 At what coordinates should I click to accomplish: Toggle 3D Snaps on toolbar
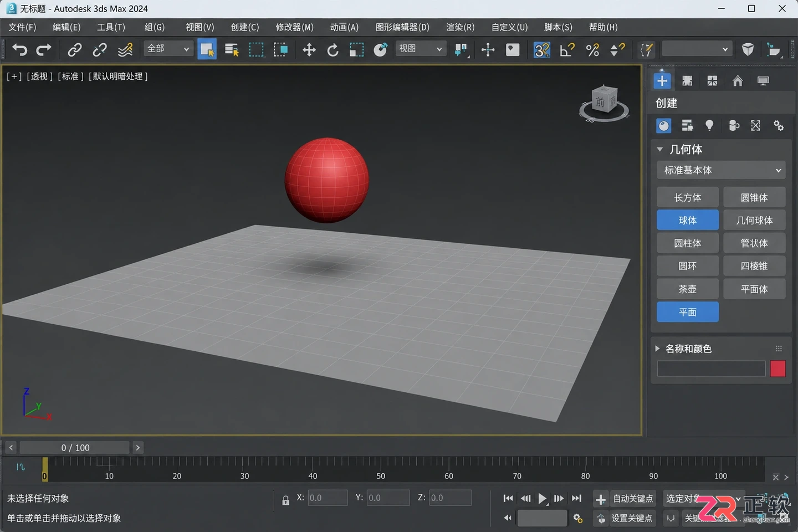(x=541, y=50)
